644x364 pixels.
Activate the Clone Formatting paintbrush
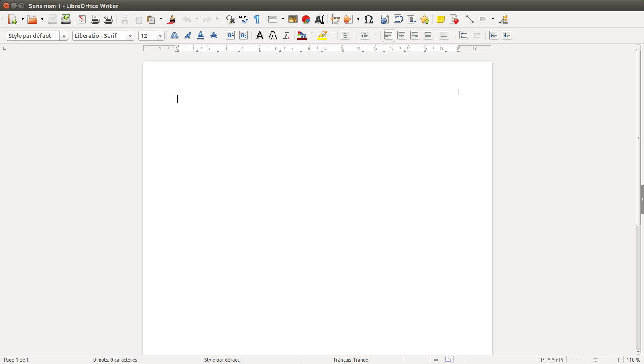click(171, 19)
